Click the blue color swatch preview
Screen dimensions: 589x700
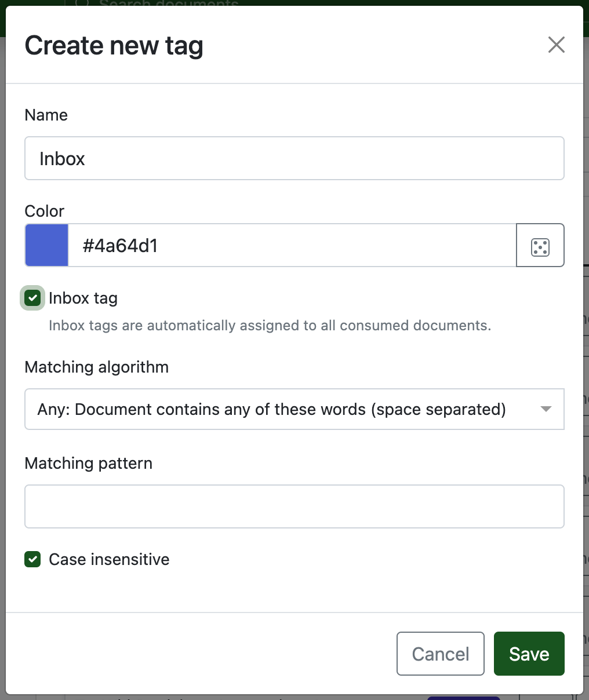click(x=47, y=246)
